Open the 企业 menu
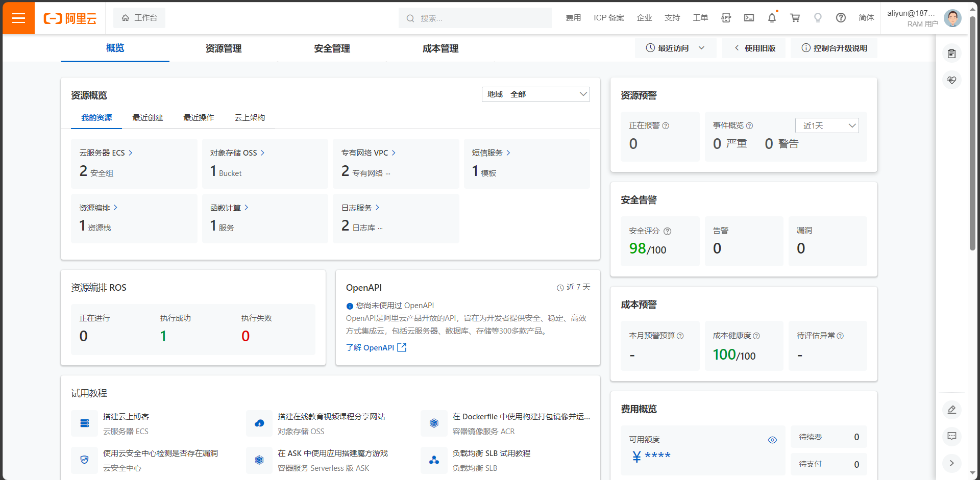The height and width of the screenshot is (480, 980). pos(644,18)
